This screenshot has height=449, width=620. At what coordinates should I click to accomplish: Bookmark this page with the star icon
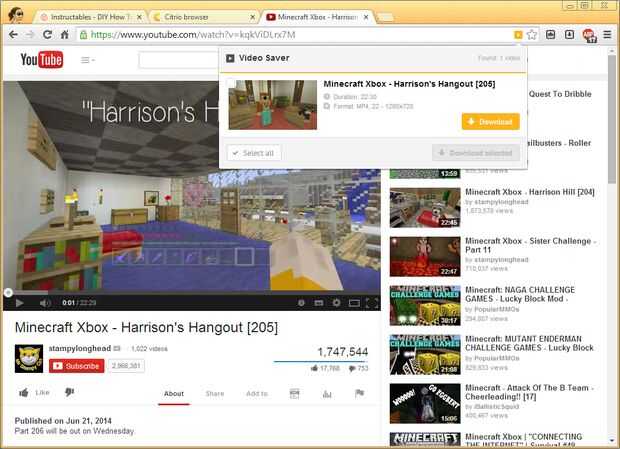532,35
